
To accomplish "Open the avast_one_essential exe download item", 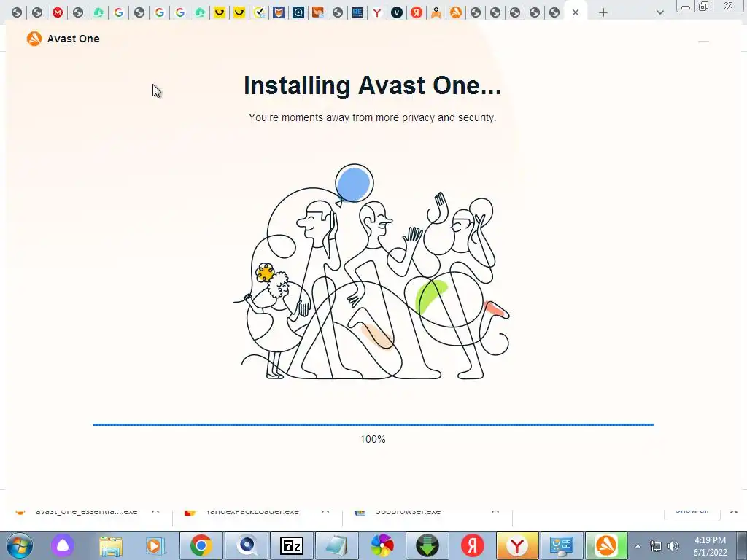I will 87,511.
